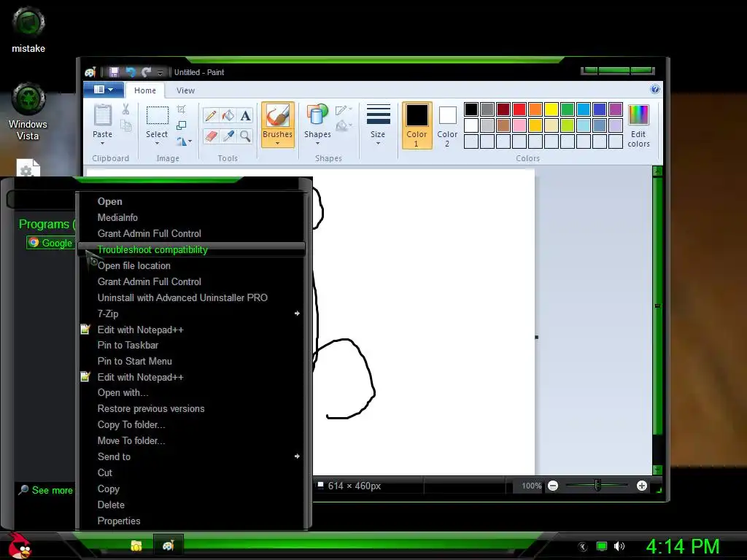Click the zoom slider handle in status bar
Image resolution: width=747 pixels, height=560 pixels.
pyautogui.click(x=597, y=485)
